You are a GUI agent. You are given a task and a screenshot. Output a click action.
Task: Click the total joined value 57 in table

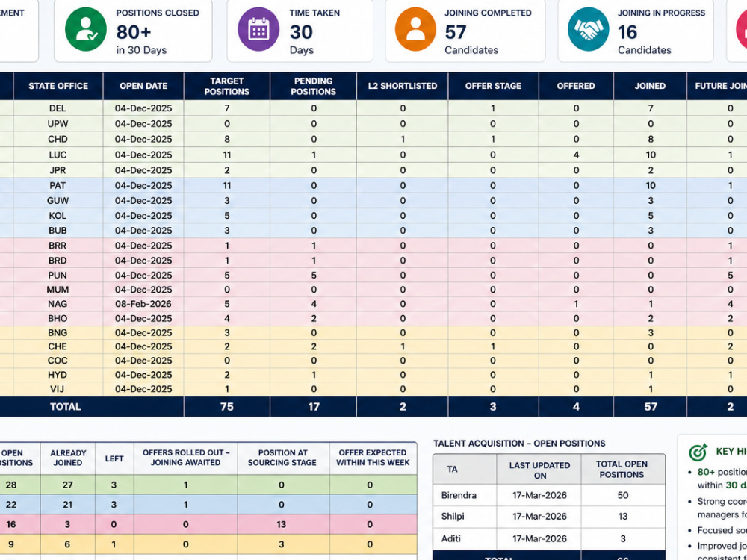coord(651,407)
